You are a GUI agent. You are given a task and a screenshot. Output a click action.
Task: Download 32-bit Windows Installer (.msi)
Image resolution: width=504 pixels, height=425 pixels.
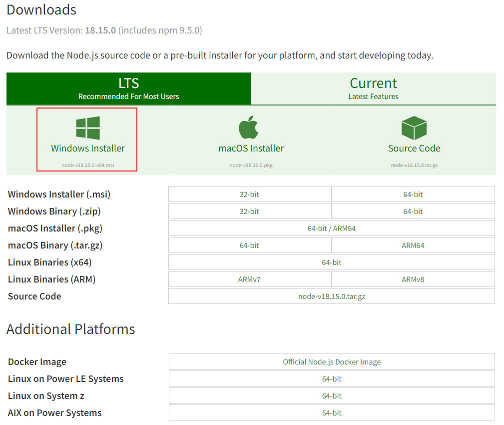249,194
